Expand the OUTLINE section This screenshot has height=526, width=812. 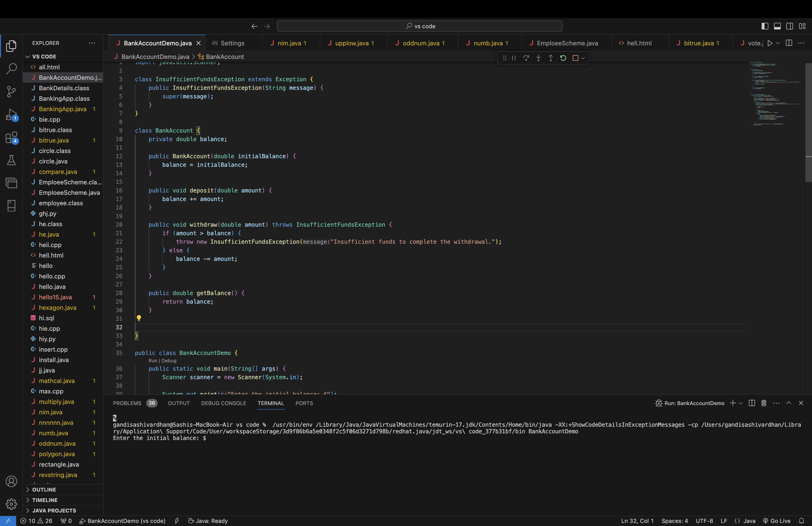tap(44, 489)
